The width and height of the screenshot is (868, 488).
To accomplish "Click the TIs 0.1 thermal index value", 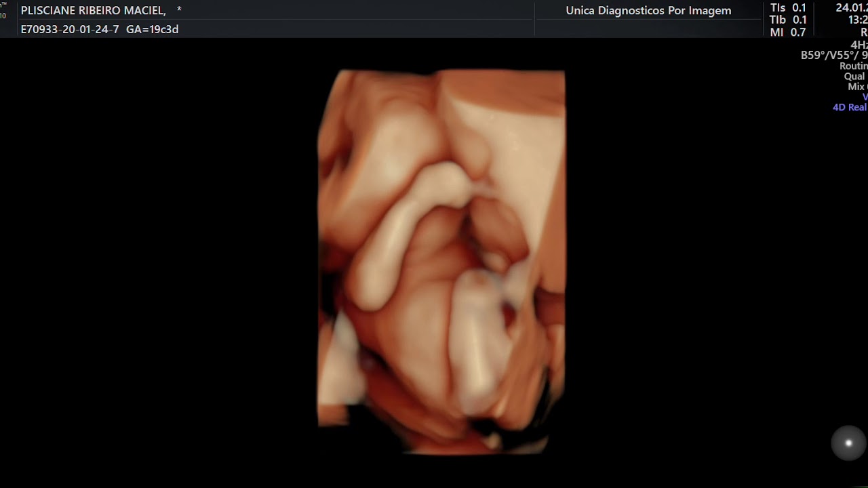I will [x=788, y=8].
